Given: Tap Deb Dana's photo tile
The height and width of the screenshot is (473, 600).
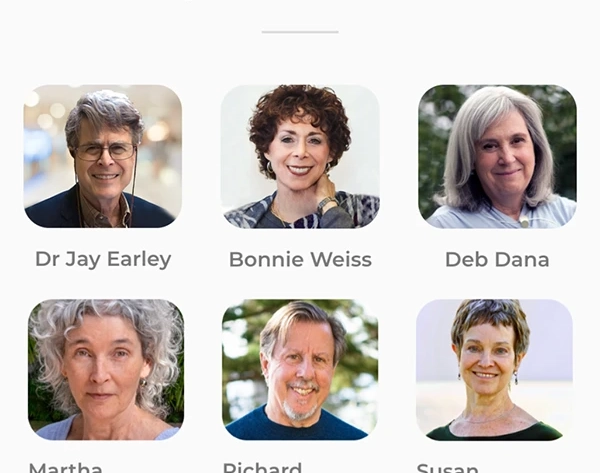Looking at the screenshot, I should [497, 156].
